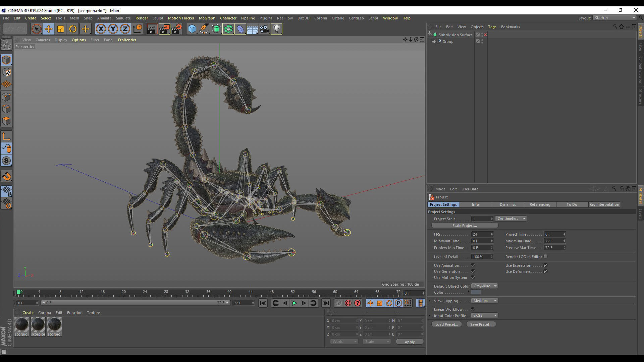
Task: Open the Key Interpolation tab
Action: point(604,204)
